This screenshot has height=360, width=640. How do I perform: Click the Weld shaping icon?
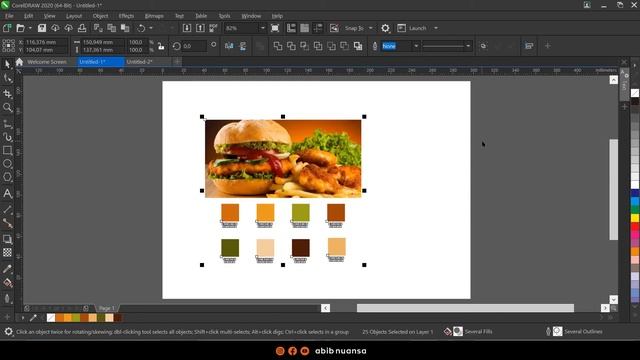[x=278, y=46]
